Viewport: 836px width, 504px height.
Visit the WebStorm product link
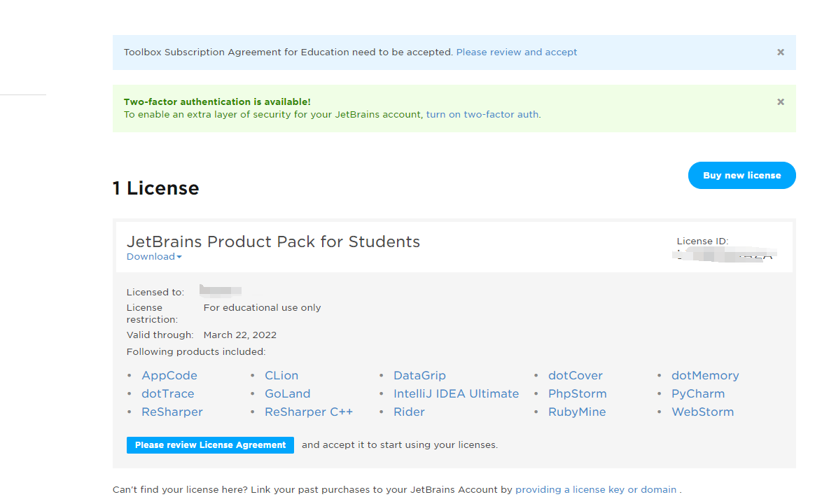(702, 412)
